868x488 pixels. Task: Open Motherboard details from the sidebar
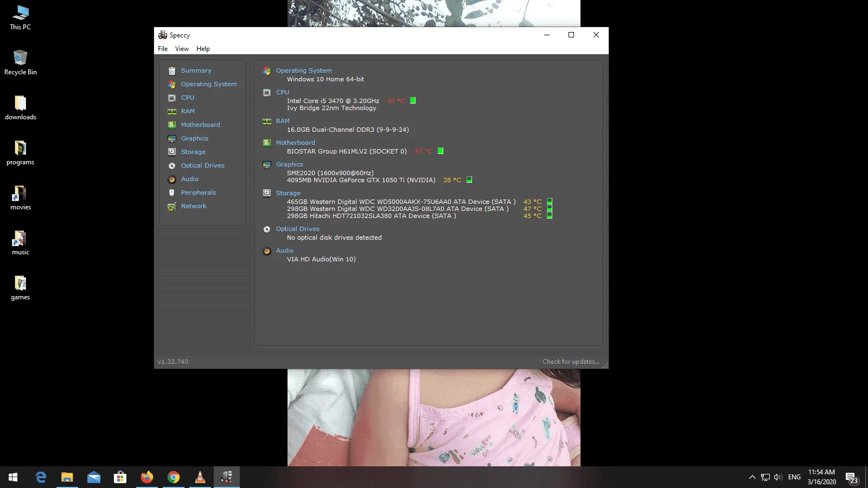[x=201, y=125]
